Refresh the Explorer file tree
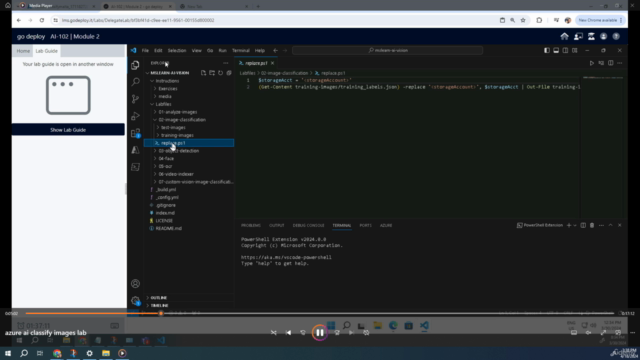 click(x=220, y=73)
